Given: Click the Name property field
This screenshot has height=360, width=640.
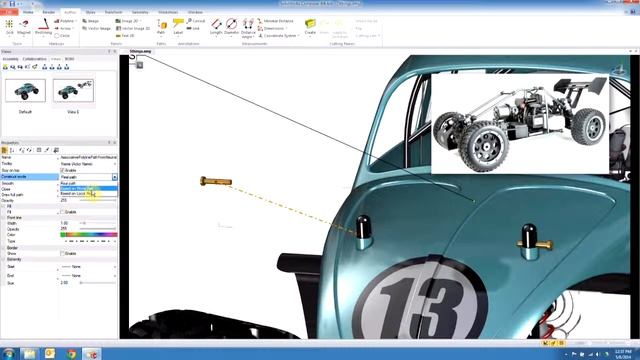Looking at the screenshot, I should tap(89, 157).
